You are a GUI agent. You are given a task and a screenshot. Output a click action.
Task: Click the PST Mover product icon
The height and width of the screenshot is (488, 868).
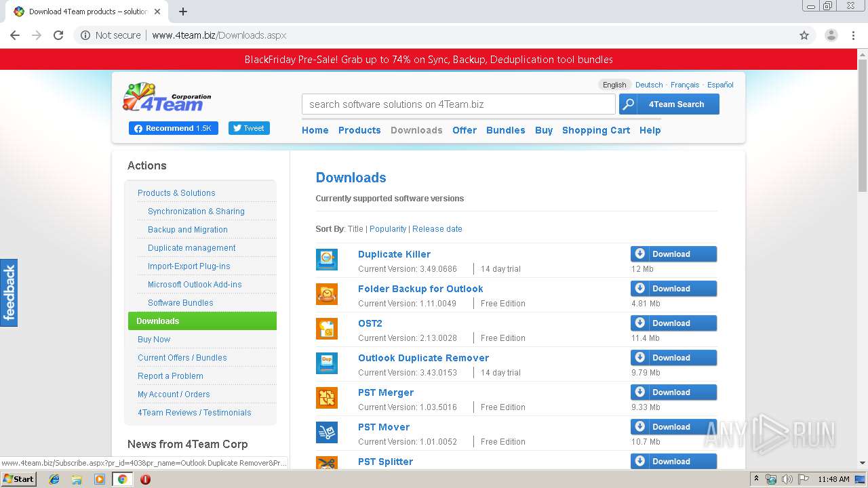pyautogui.click(x=326, y=432)
